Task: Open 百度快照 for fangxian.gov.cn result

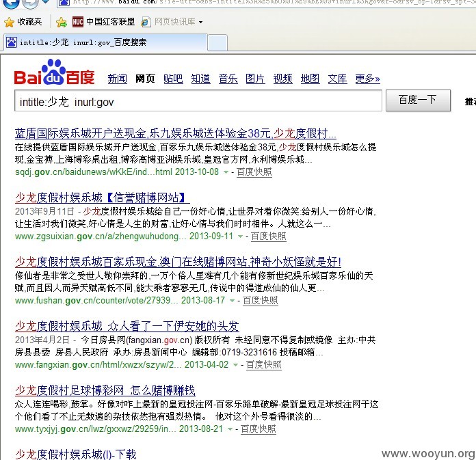Action: [x=263, y=365]
